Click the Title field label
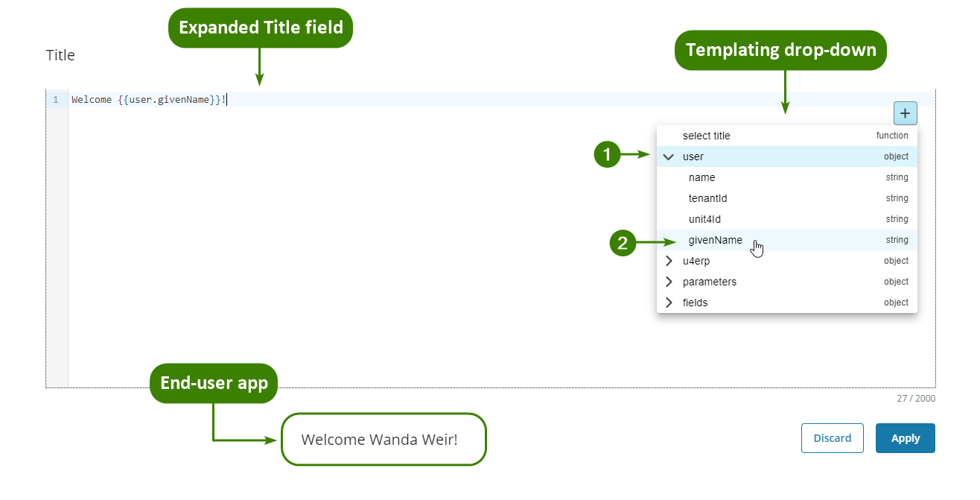 [x=60, y=54]
